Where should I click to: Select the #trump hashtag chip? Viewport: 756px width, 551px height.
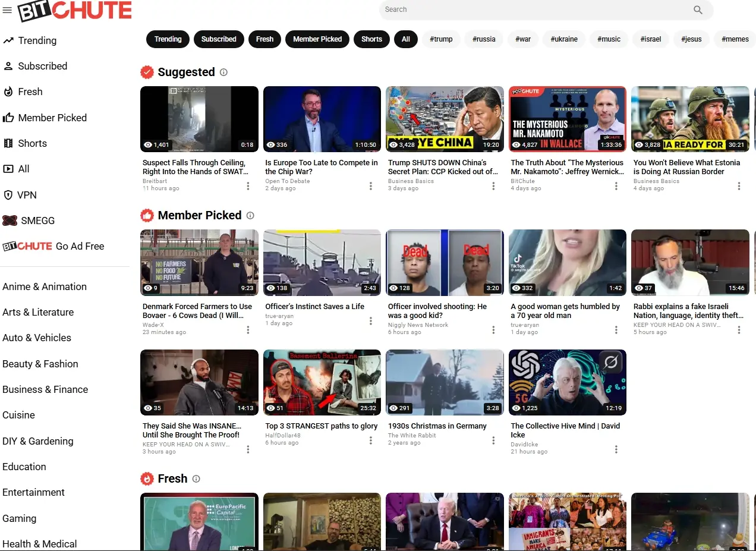[x=441, y=39]
